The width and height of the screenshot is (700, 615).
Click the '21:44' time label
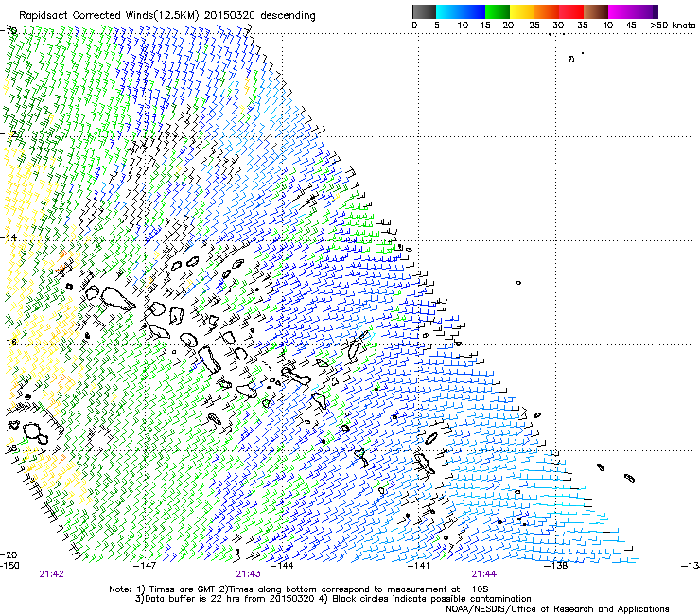(x=484, y=574)
